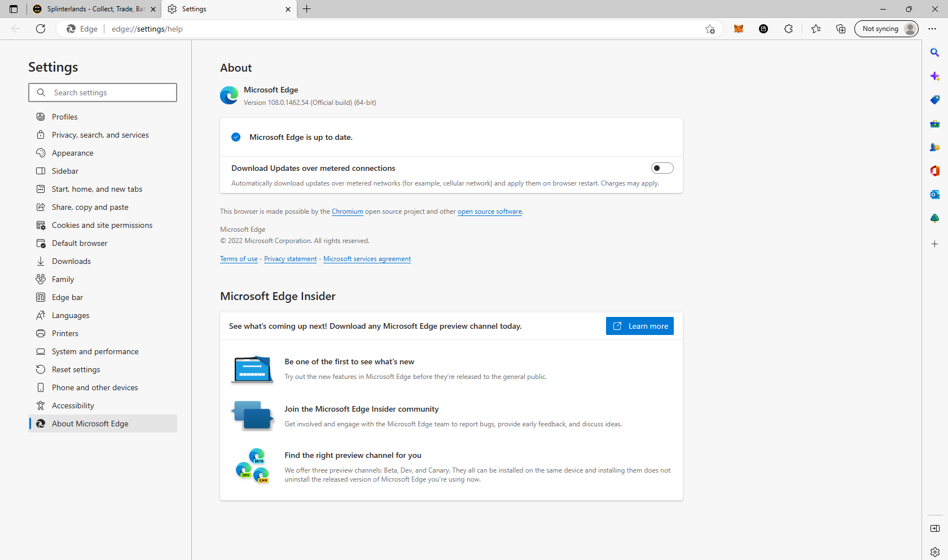The width and height of the screenshot is (948, 560).
Task: Open the Privacy statement link
Action: click(x=290, y=259)
